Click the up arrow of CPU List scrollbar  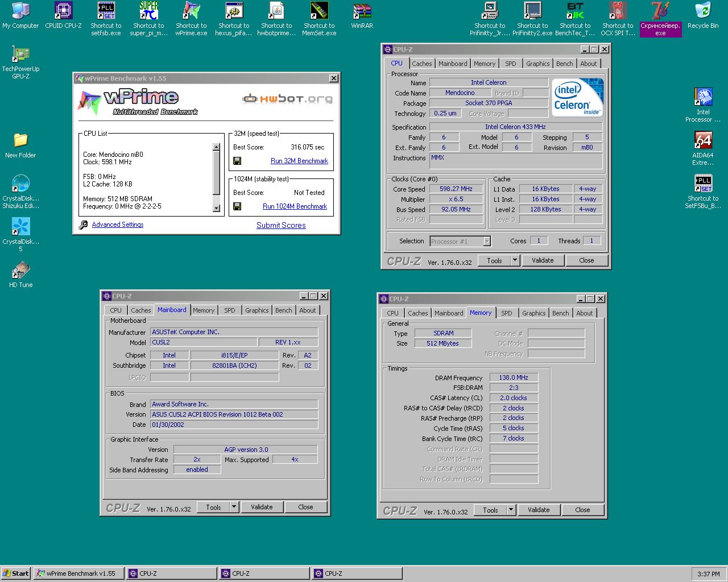coord(216,147)
